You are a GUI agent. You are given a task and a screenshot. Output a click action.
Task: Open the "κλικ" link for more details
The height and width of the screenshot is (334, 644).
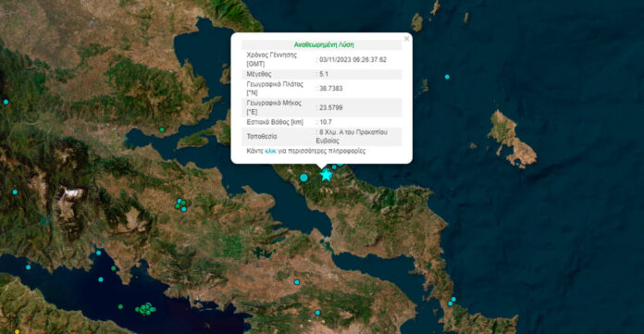point(271,151)
